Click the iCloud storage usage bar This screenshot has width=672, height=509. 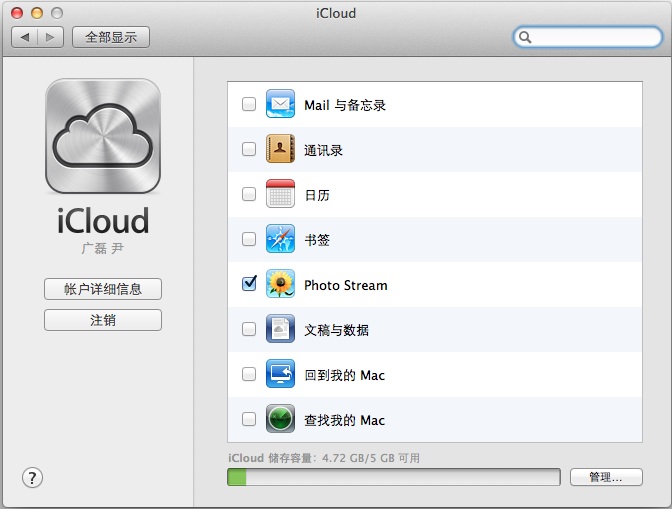coord(394,477)
